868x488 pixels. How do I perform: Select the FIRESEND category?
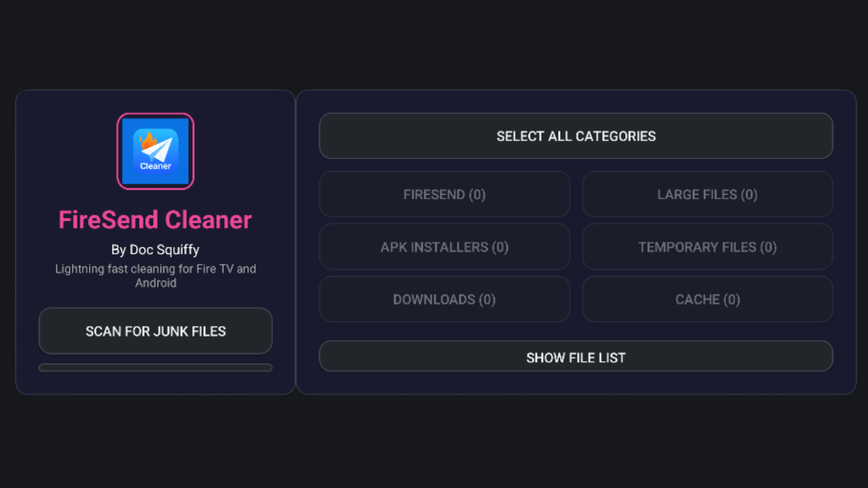[x=444, y=194]
